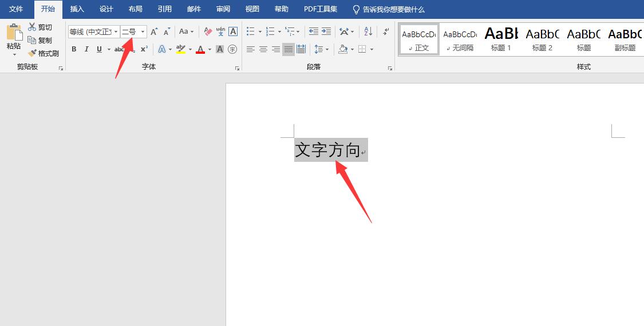Align text left
The width and height of the screenshot is (644, 326).
click(x=251, y=49)
